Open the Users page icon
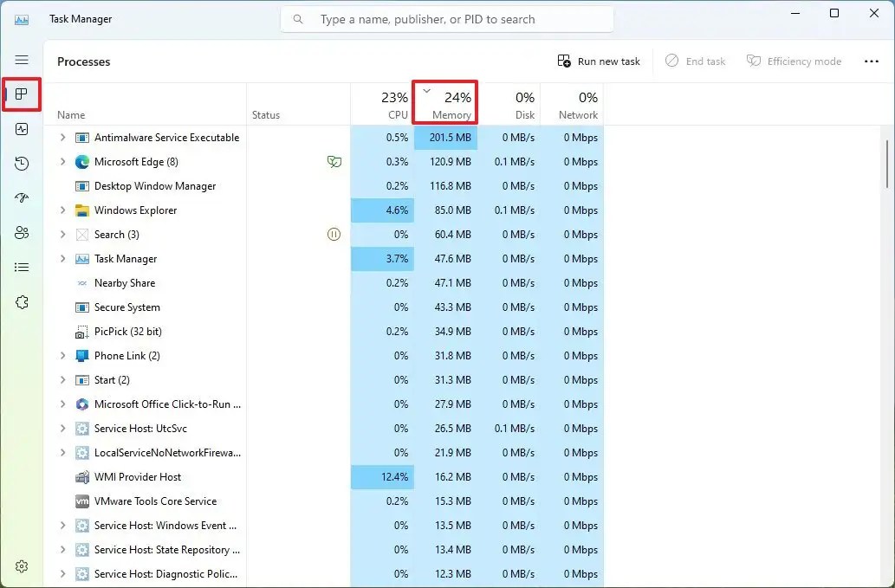 coord(22,232)
